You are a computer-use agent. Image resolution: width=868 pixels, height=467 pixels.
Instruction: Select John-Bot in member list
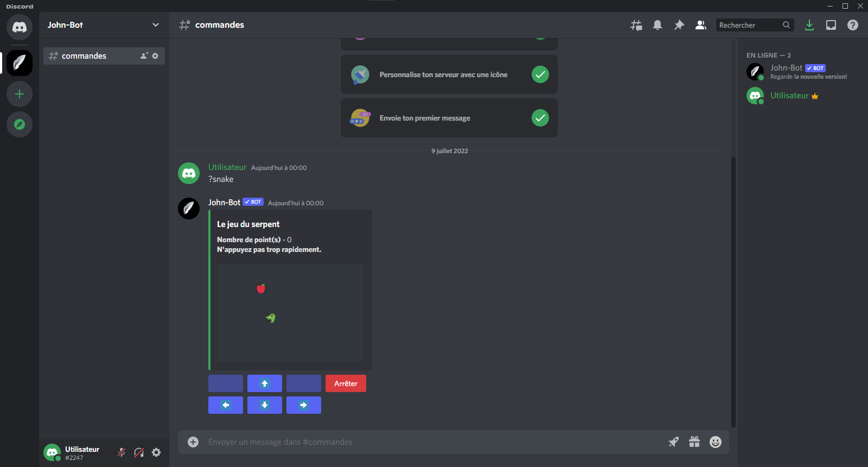coord(803,72)
